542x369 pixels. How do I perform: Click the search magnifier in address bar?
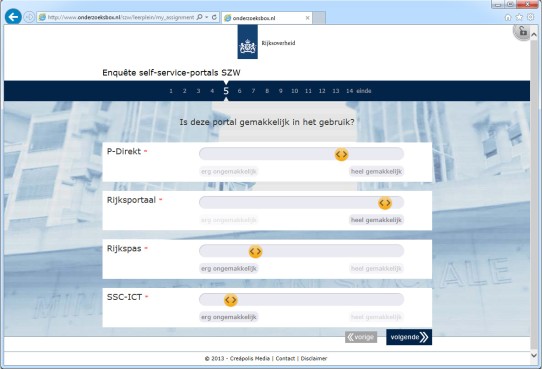click(199, 17)
